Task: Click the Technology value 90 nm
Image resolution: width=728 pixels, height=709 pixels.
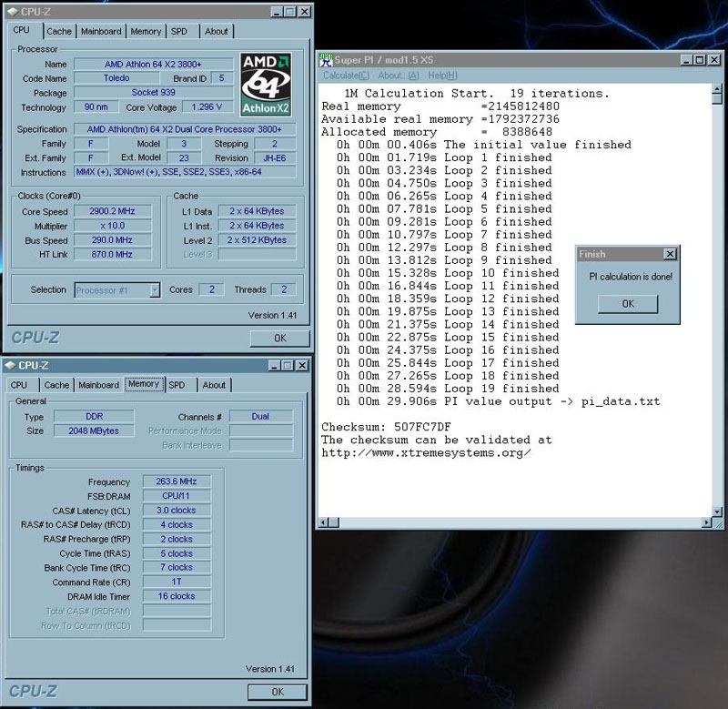Action: pos(96,106)
